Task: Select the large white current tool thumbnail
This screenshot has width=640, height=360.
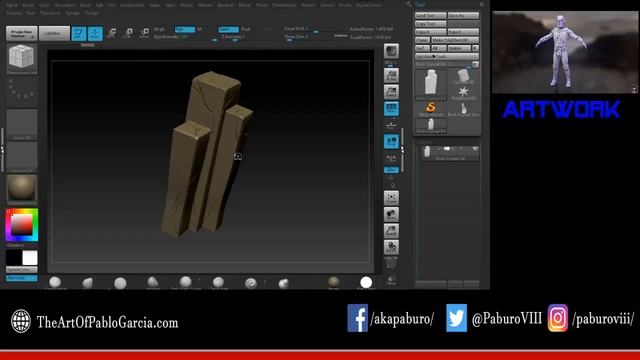Action: 431,84
